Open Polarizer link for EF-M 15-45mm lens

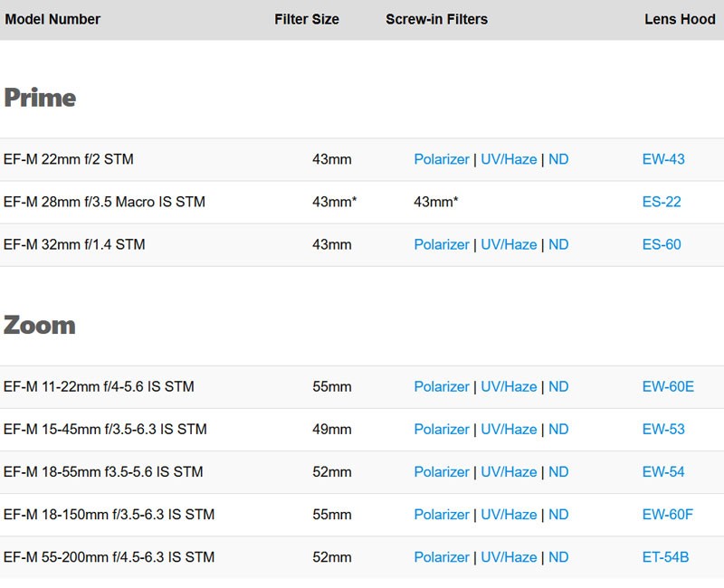[x=441, y=429]
